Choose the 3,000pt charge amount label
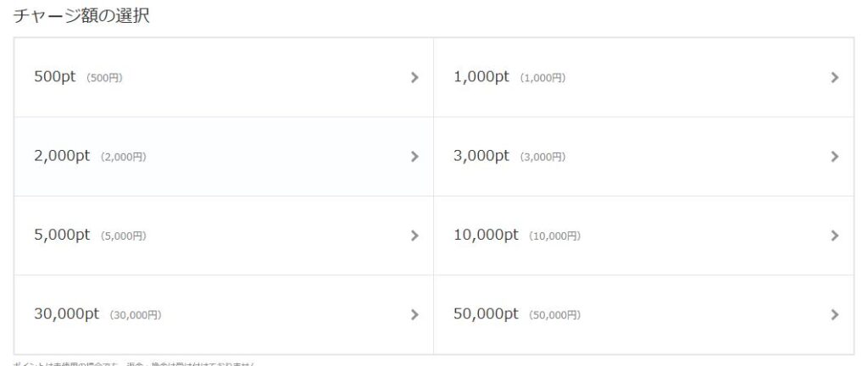The width and height of the screenshot is (868, 366). point(481,156)
